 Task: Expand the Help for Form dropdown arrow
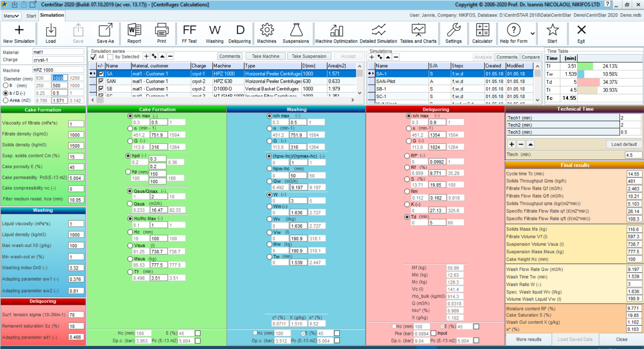click(533, 34)
